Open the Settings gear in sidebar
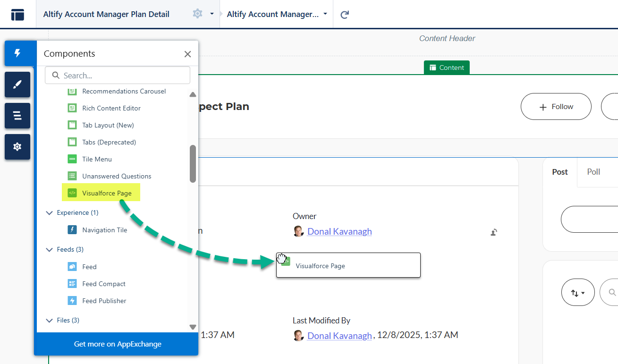Viewport: 618px width, 364px height. point(17,147)
